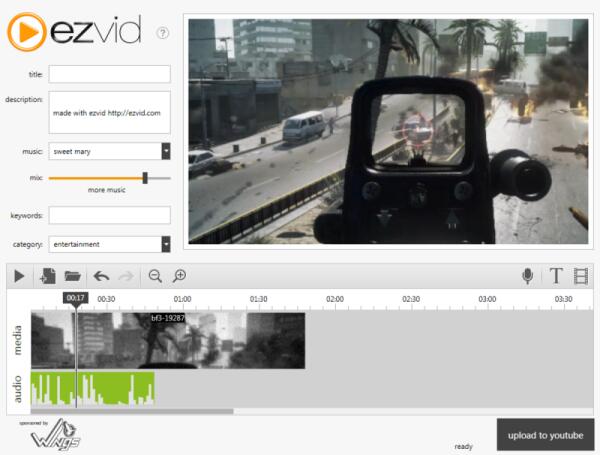Click into the keywords input field
Screen dimensions: 600x455
pyautogui.click(x=110, y=215)
